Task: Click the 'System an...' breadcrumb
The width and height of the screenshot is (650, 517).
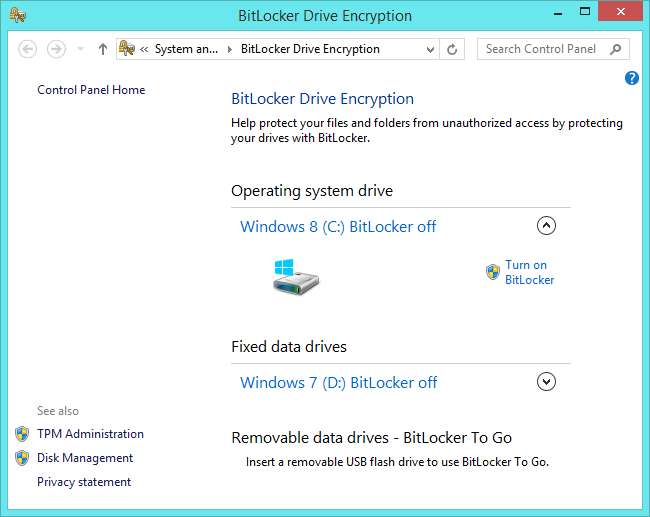Action: 186,49
